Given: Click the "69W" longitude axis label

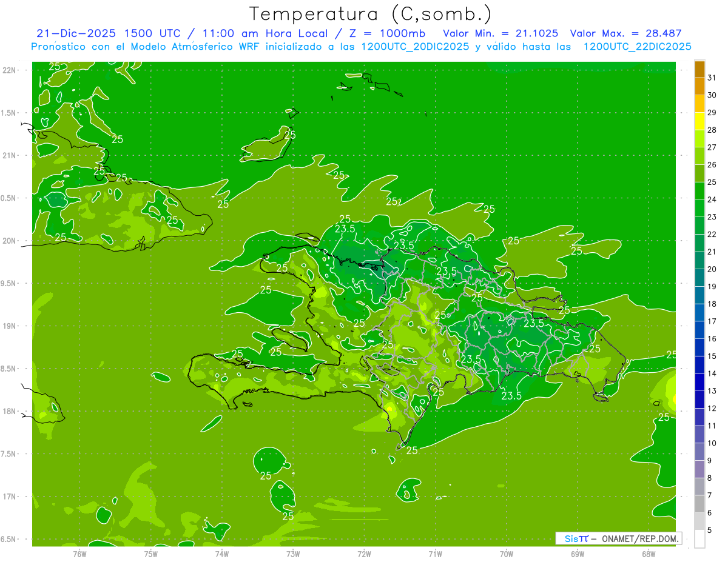Looking at the screenshot, I should click(577, 554).
